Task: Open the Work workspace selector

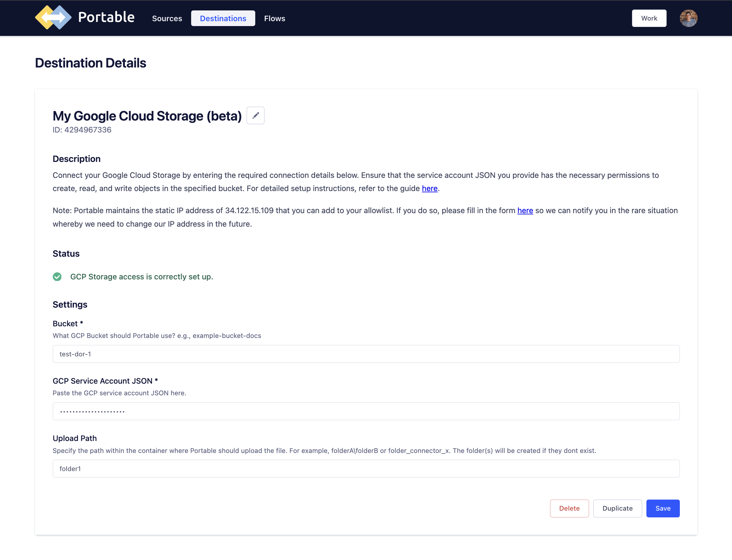Action: pyautogui.click(x=649, y=18)
